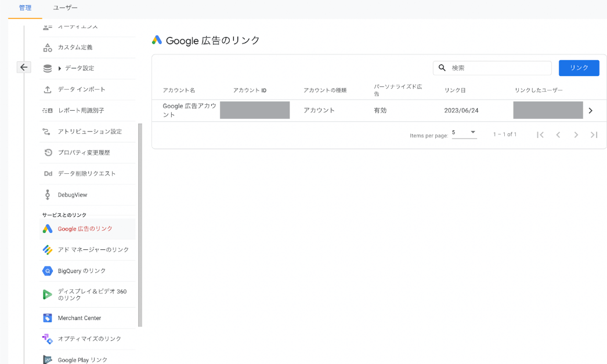Click the '1 – 1 of 1' pagination text
The width and height of the screenshot is (607, 364).
[505, 134]
